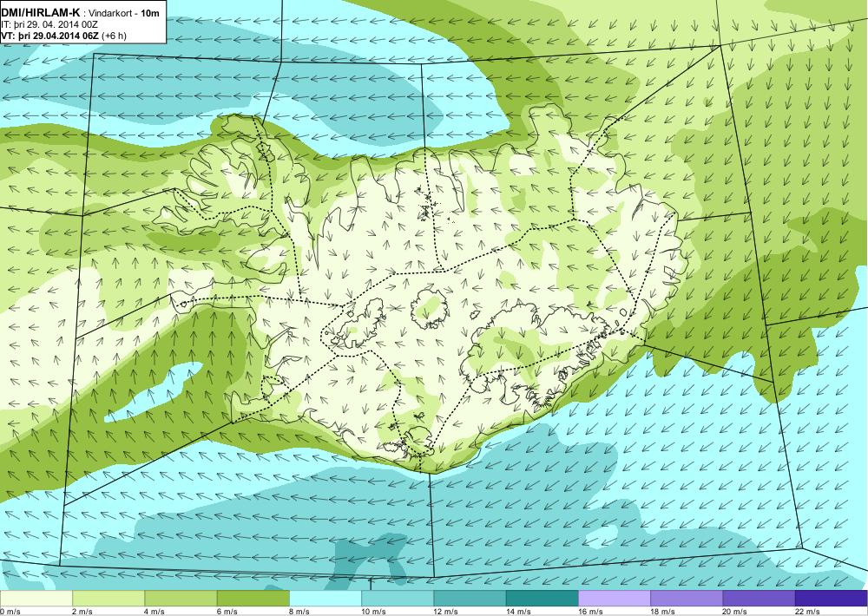Click the 12–14 m/s darker teal legend swatch
The image size is (868, 616).
coord(470,599)
